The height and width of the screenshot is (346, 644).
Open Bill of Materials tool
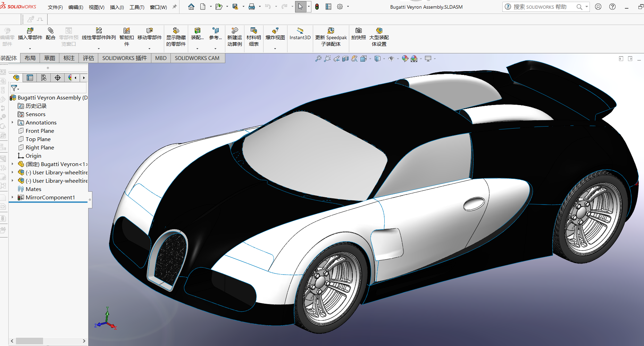pos(254,37)
